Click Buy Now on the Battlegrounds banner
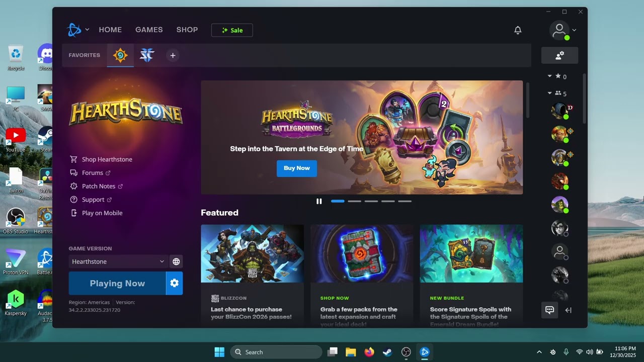The width and height of the screenshot is (644, 362). 297,168
